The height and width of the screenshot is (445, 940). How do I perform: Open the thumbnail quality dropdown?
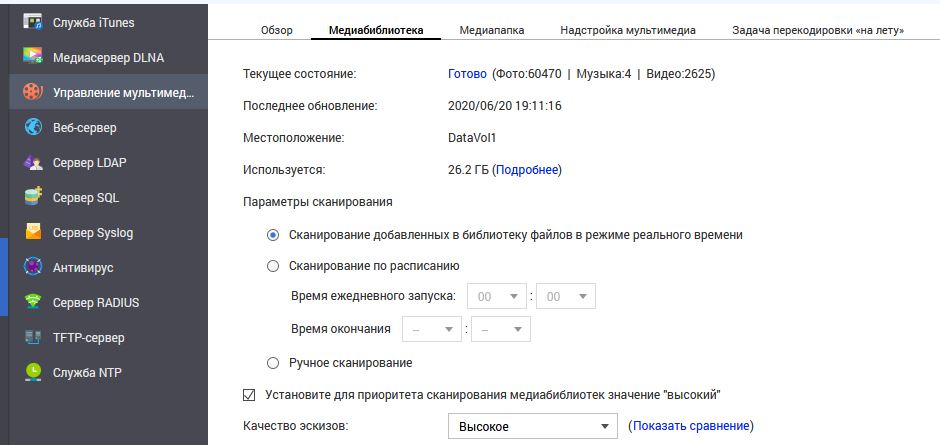click(532, 427)
